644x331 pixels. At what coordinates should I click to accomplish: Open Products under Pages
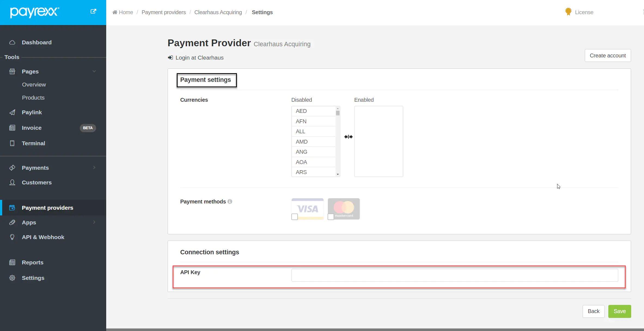(33, 98)
